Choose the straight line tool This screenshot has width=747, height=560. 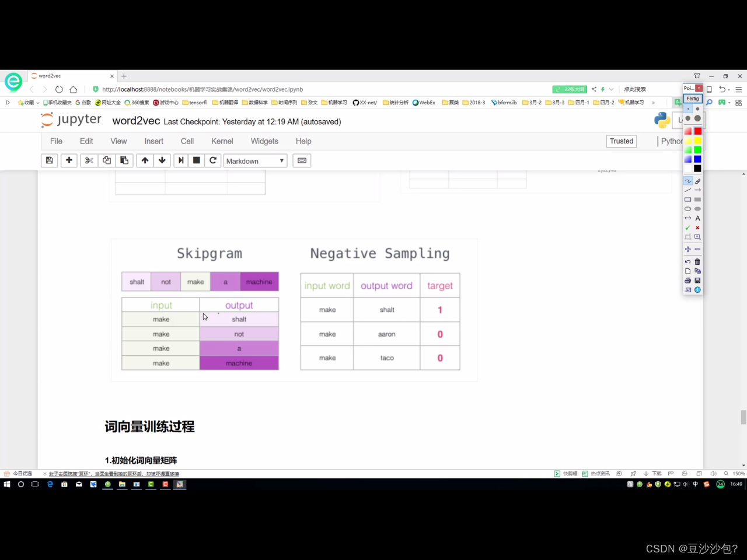tap(688, 190)
